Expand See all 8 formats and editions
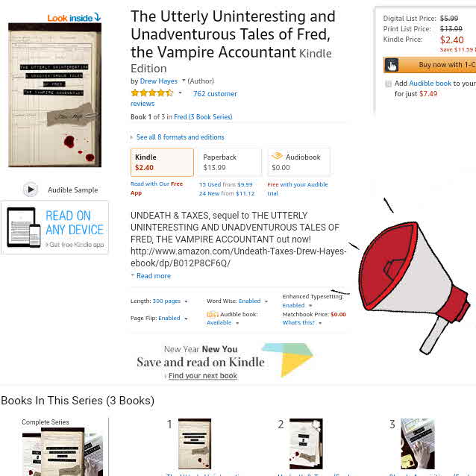 click(x=180, y=137)
